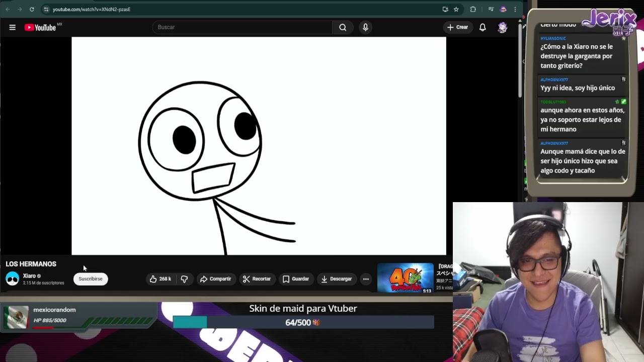This screenshot has width=644, height=362.
Task: Open the YouTube account avatar menu
Action: pos(502,27)
